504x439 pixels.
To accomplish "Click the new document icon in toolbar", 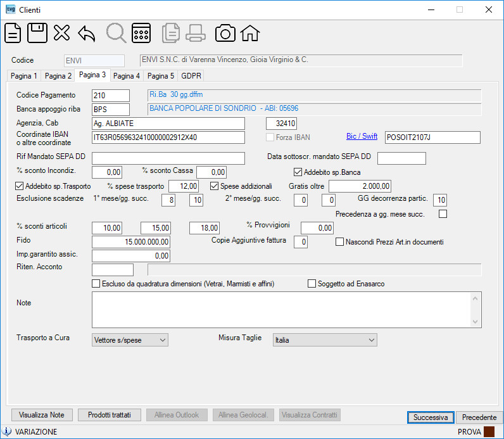I will 13,33.
